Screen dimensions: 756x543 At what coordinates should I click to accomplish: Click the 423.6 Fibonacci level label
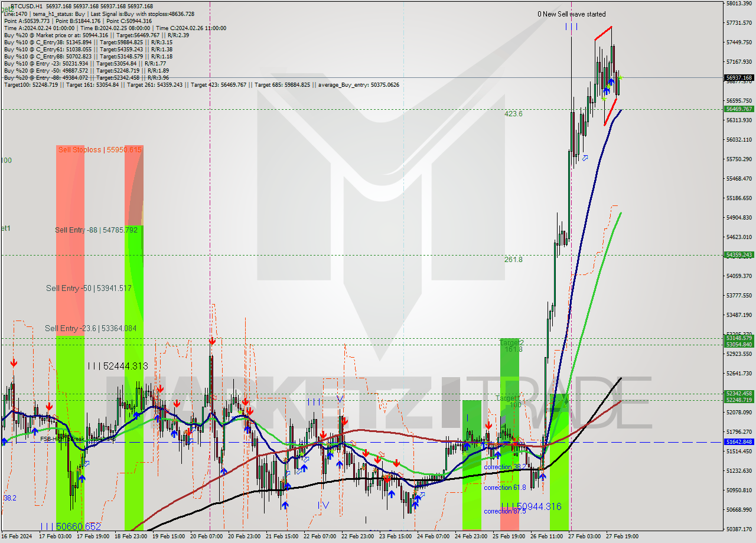(x=513, y=114)
